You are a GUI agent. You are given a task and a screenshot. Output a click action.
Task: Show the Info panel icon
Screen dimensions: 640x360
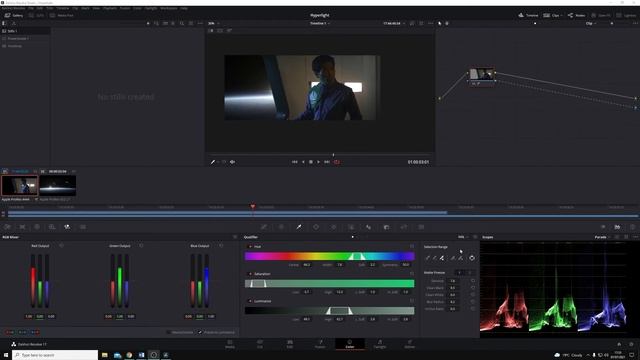[632, 227]
